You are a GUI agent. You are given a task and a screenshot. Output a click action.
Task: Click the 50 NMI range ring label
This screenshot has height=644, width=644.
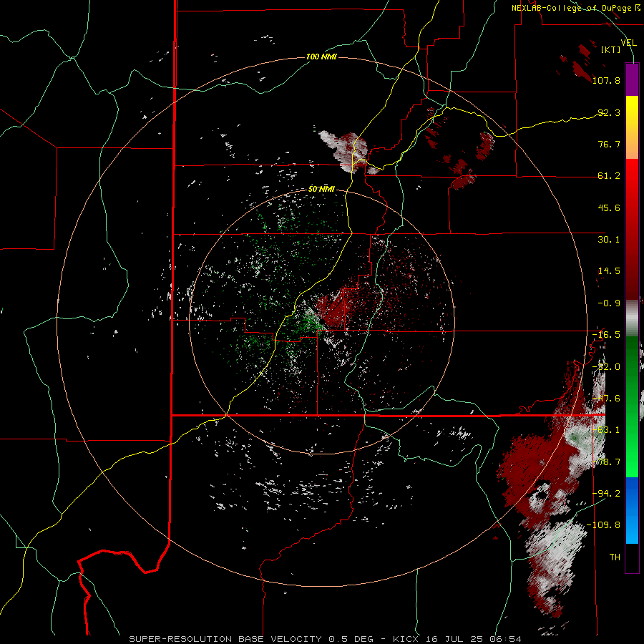coord(321,190)
